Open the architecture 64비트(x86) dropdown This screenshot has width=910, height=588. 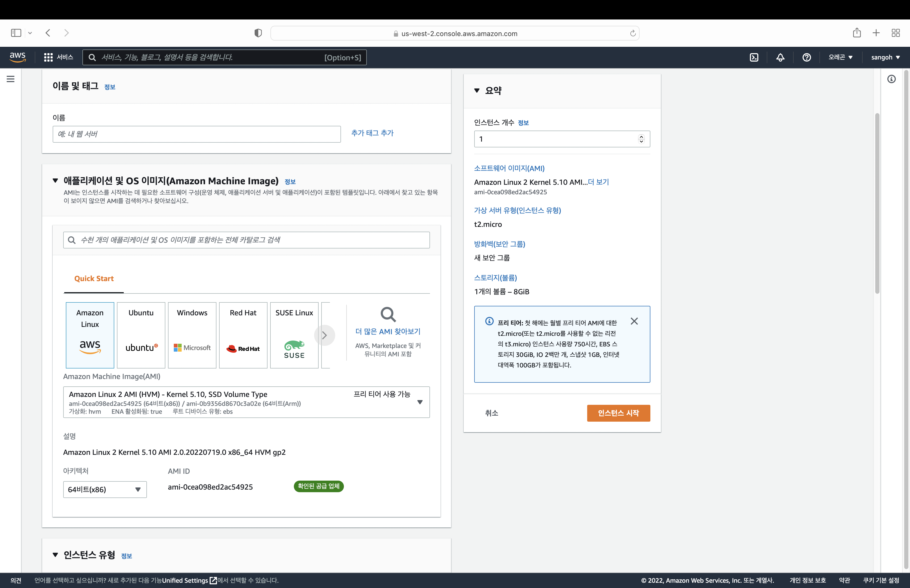105,490
